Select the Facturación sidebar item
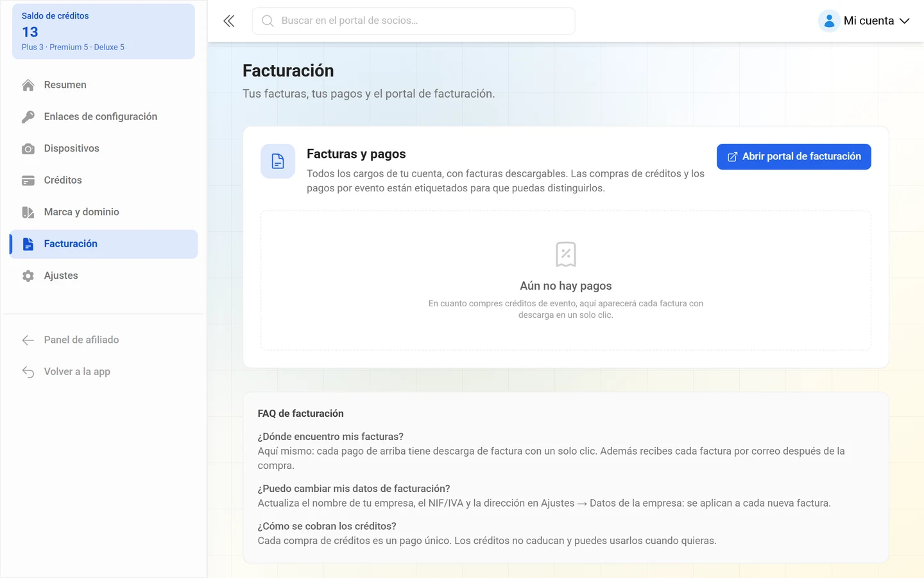This screenshot has height=578, width=924. [103, 244]
